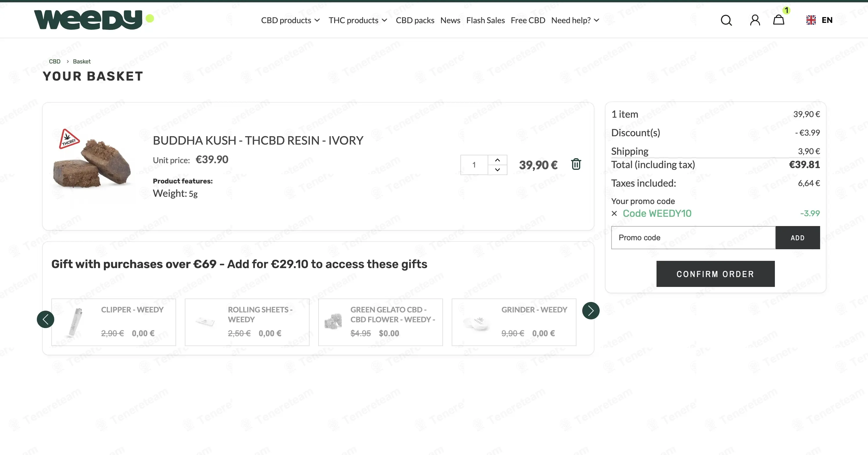This screenshot has width=868, height=455.
Task: Open the Free CBD page
Action: coord(528,20)
